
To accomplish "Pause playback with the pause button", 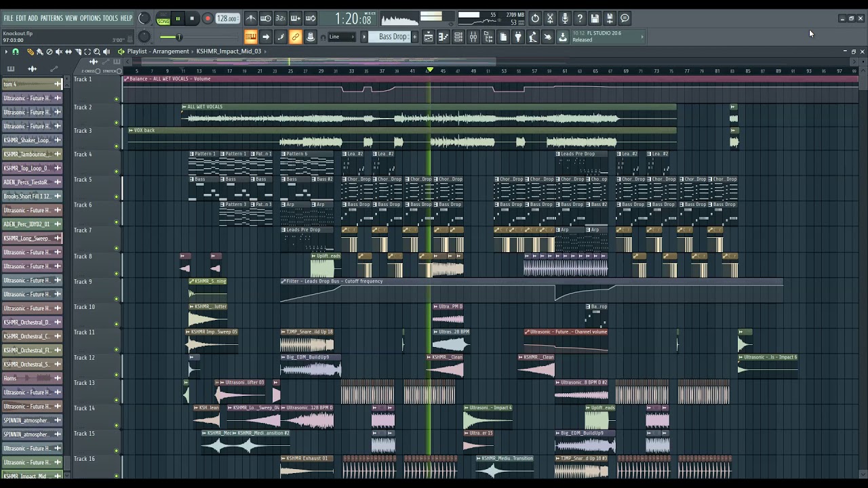I will coord(178,19).
